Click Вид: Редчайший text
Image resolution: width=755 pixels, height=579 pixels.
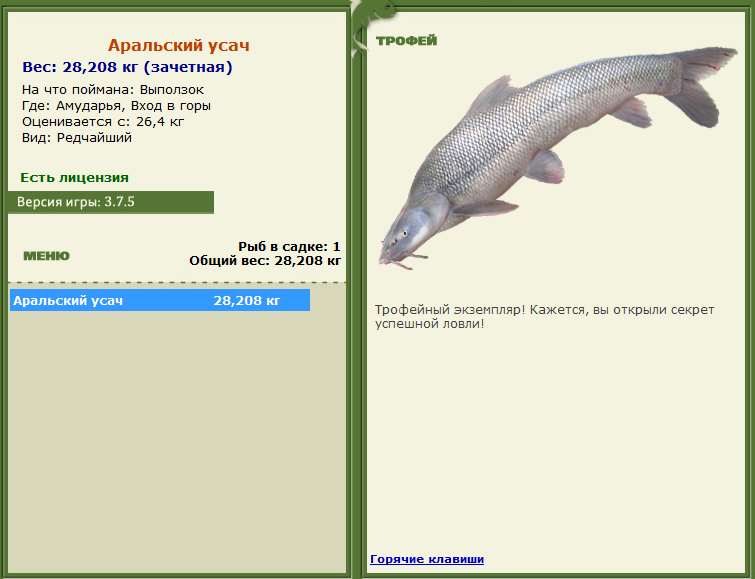coord(77,138)
